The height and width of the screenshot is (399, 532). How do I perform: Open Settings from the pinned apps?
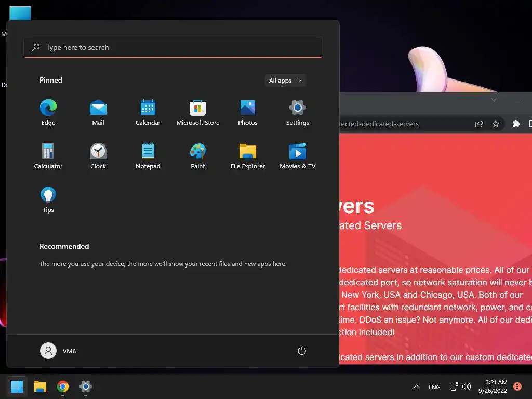[298, 113]
